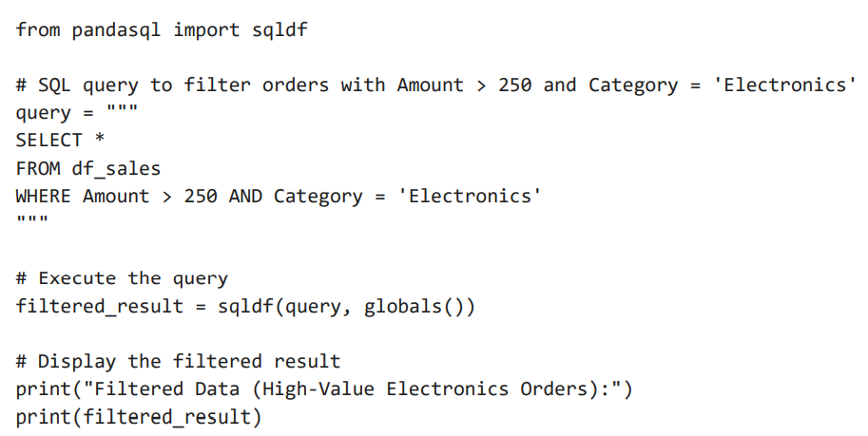Viewport: 868px width, 436px height.
Task: Click the '# Execute the query' comment
Action: click(x=122, y=279)
